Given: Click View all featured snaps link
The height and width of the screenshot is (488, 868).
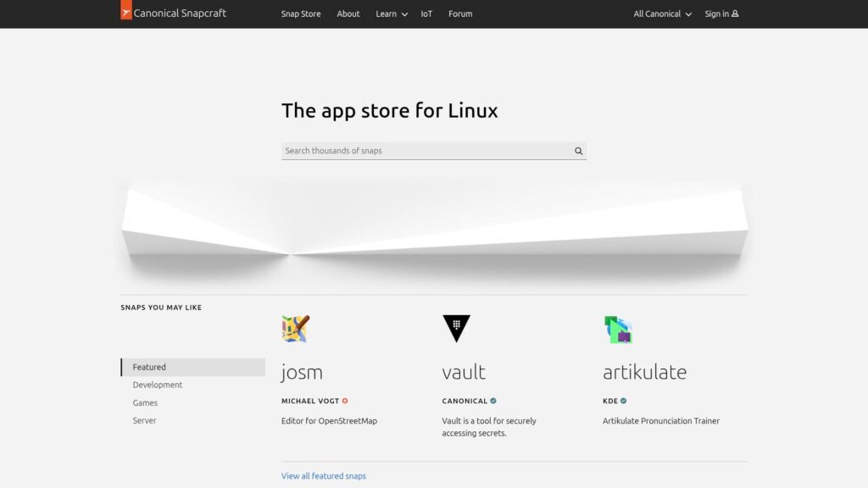Looking at the screenshot, I should coord(323,476).
